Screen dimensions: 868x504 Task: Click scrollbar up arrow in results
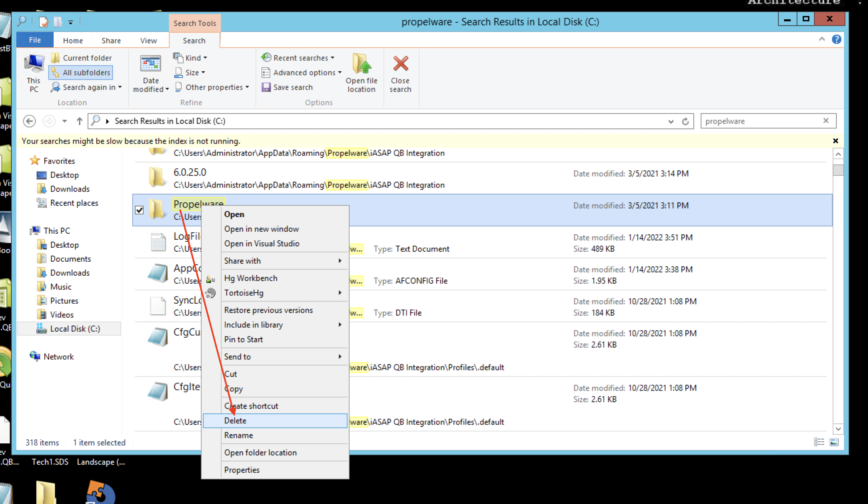pyautogui.click(x=838, y=154)
